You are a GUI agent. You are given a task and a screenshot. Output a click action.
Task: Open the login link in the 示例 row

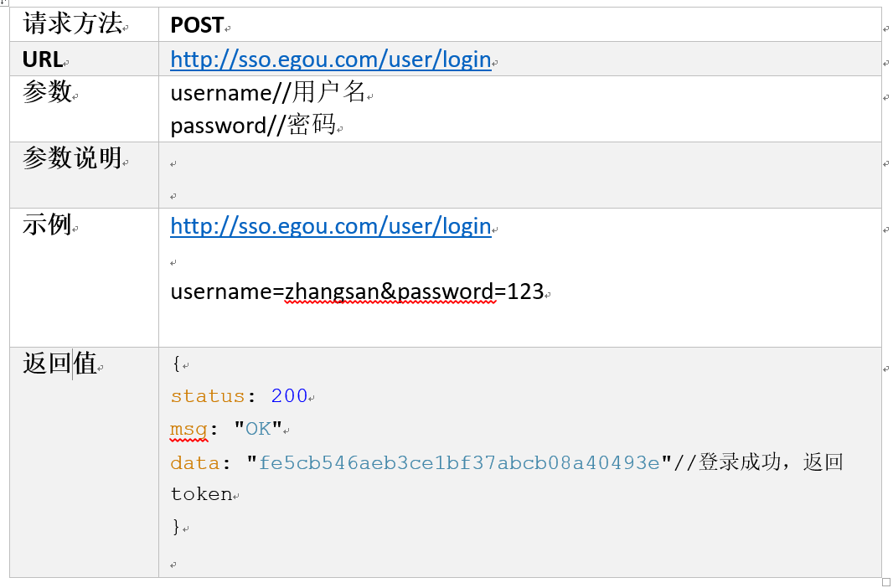[x=330, y=226]
